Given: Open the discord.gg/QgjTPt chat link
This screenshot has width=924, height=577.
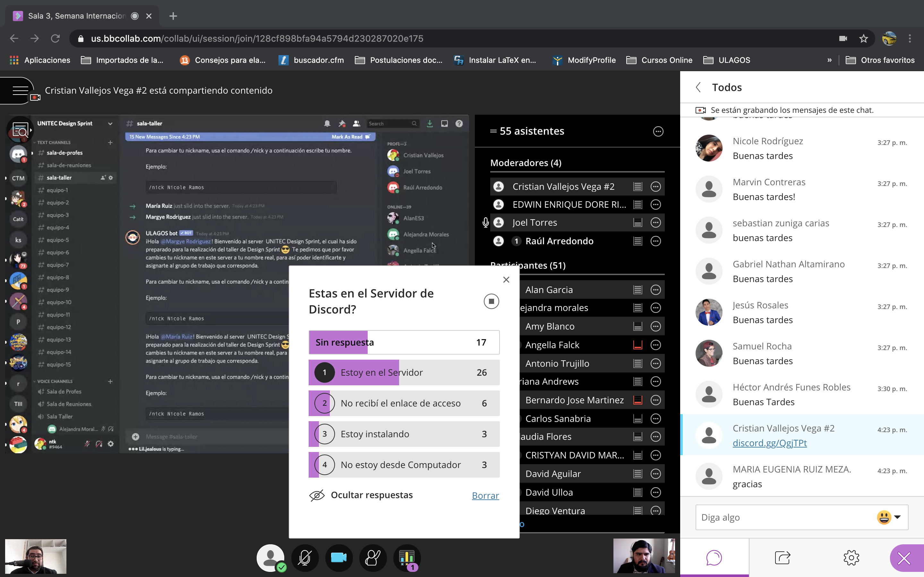Looking at the screenshot, I should point(769,443).
